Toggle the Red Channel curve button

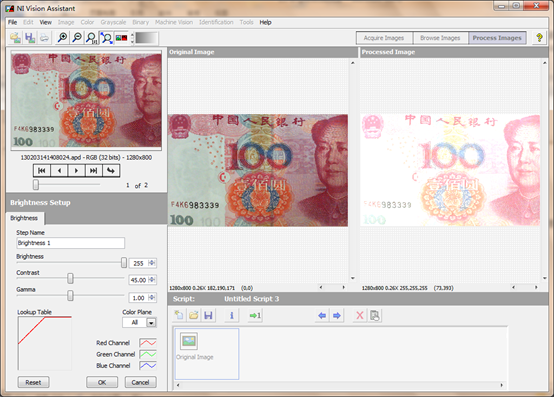coord(148,343)
